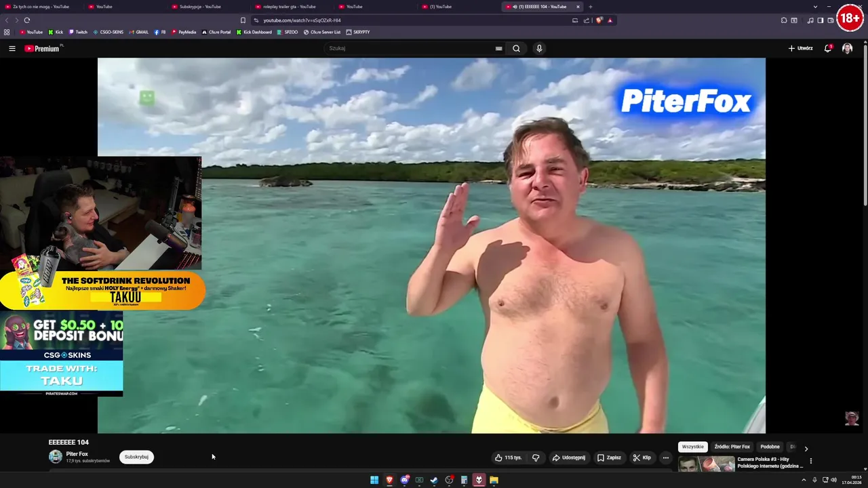Open the Piter Fox channel name link
Viewport: 868px width, 488px height.
(77, 454)
